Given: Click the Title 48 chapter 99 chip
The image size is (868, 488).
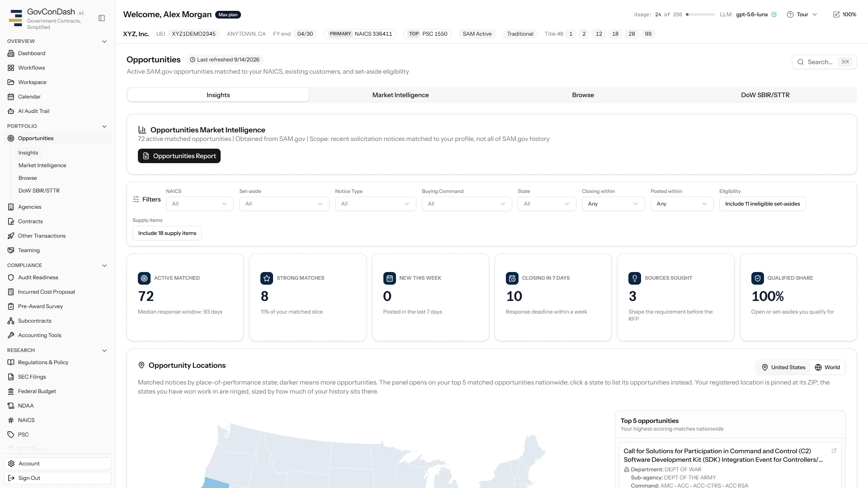Looking at the screenshot, I should point(648,34).
